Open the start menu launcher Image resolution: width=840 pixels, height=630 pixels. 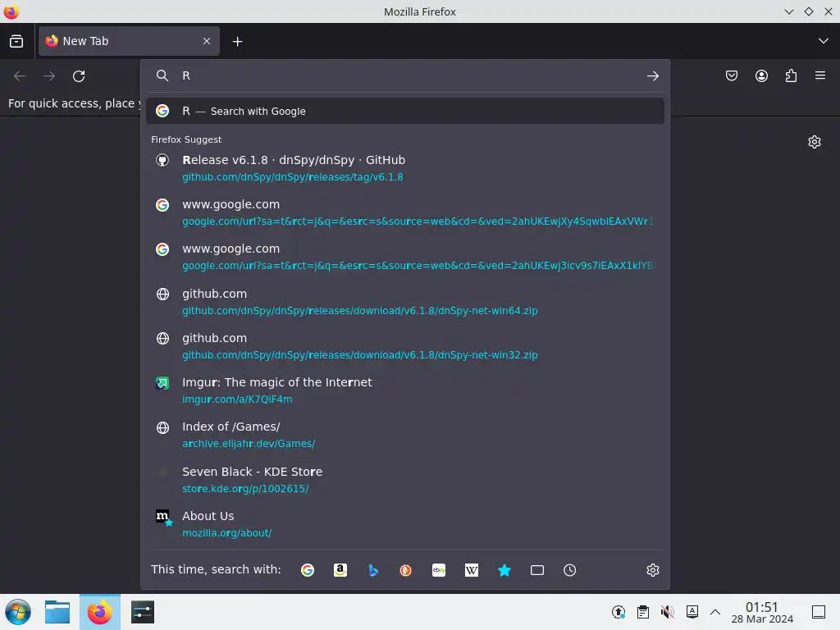tap(18, 612)
